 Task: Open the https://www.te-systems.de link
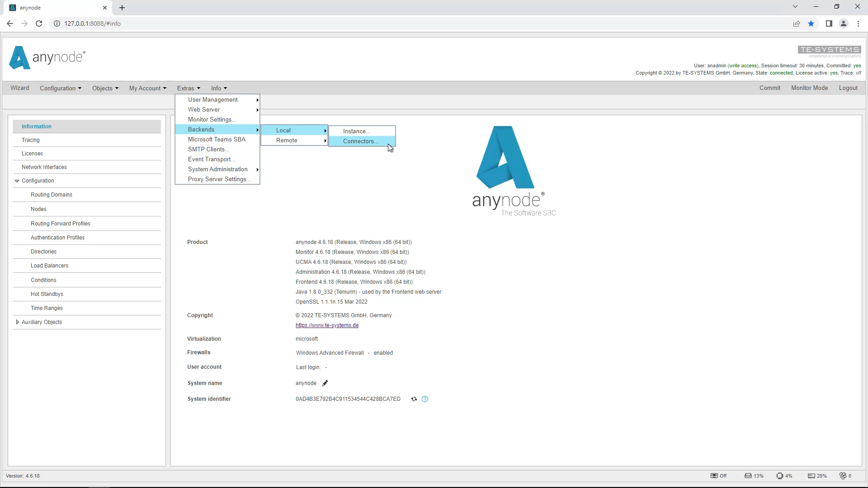click(327, 325)
